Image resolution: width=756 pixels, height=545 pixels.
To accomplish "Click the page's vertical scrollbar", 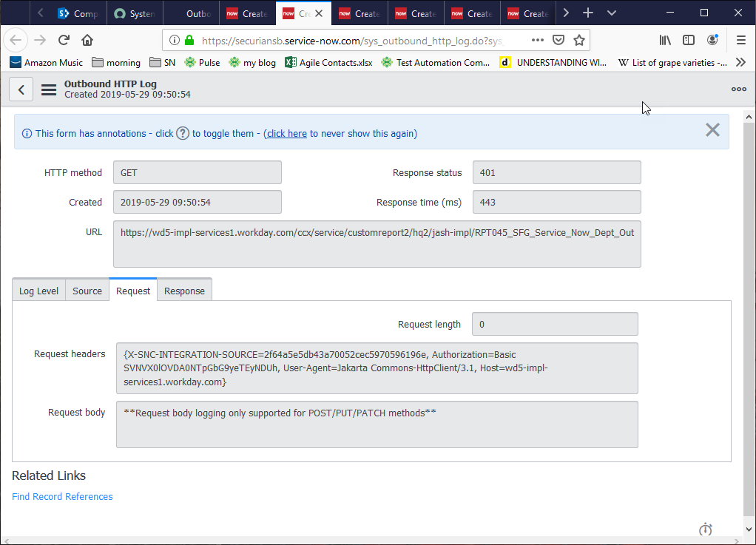I will pos(750,296).
